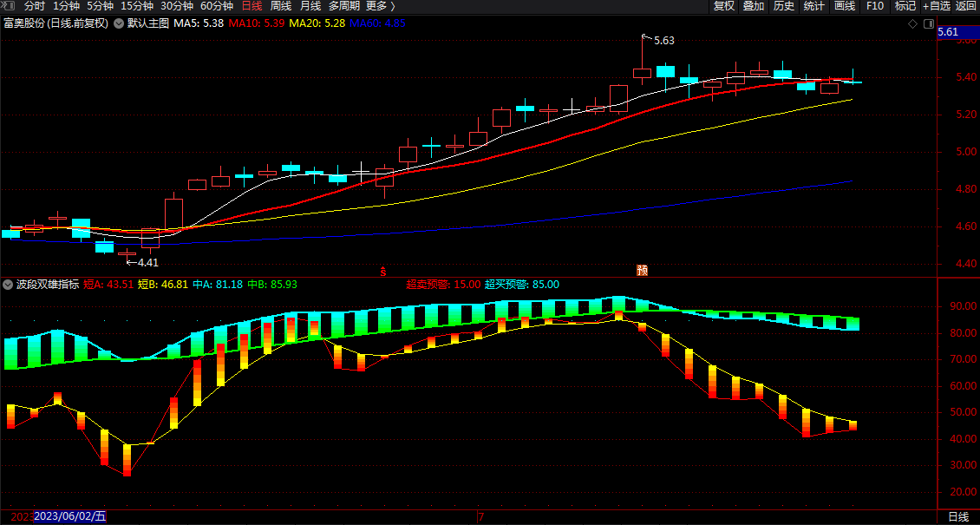Viewport: 980px width, 525px height.
Task: Click the 统计 statistics button
Action: coord(813,6)
